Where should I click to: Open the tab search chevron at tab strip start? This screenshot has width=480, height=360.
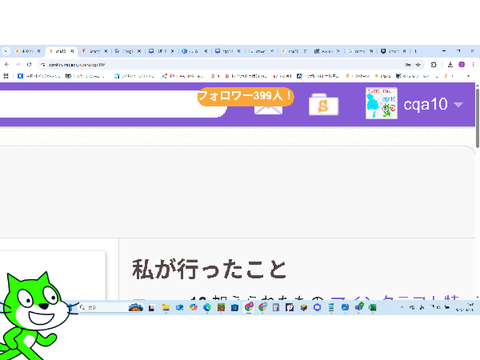click(x=6, y=51)
